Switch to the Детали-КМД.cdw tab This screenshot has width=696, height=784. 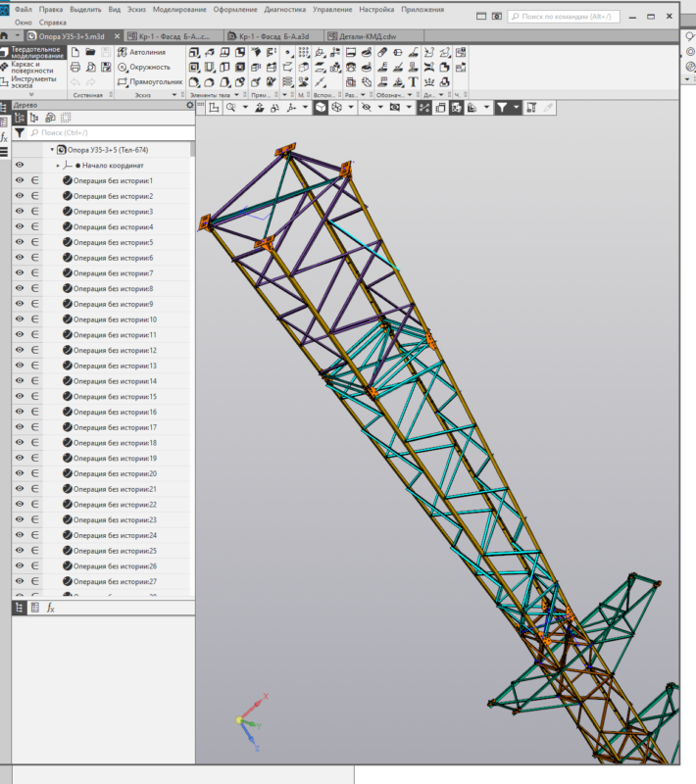pyautogui.click(x=367, y=35)
